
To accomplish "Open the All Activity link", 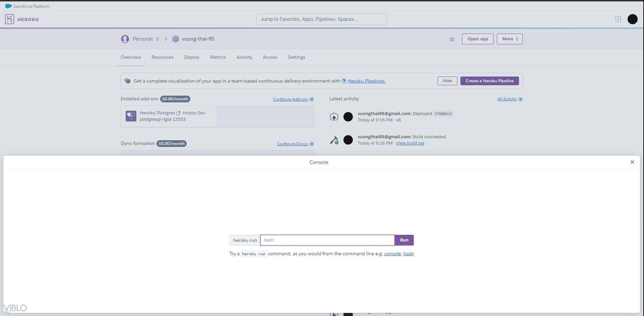I will [x=507, y=99].
